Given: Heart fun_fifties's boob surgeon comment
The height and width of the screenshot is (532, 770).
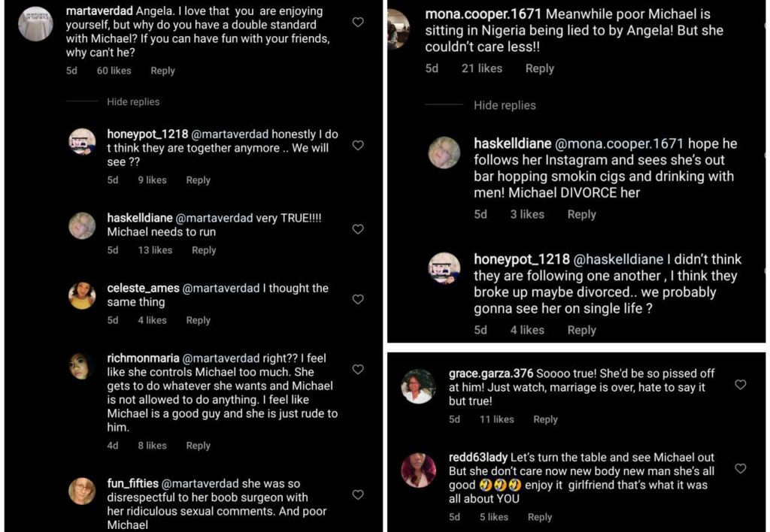Looking at the screenshot, I should click(358, 494).
